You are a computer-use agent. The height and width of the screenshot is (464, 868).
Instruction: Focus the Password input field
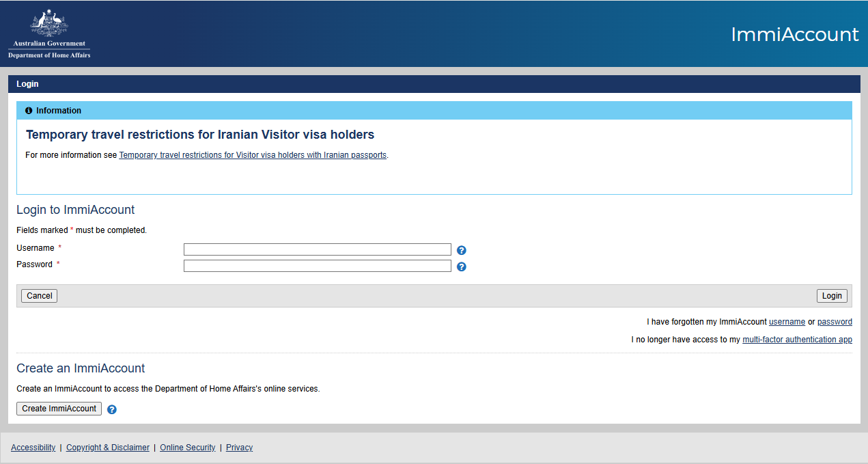click(x=317, y=266)
